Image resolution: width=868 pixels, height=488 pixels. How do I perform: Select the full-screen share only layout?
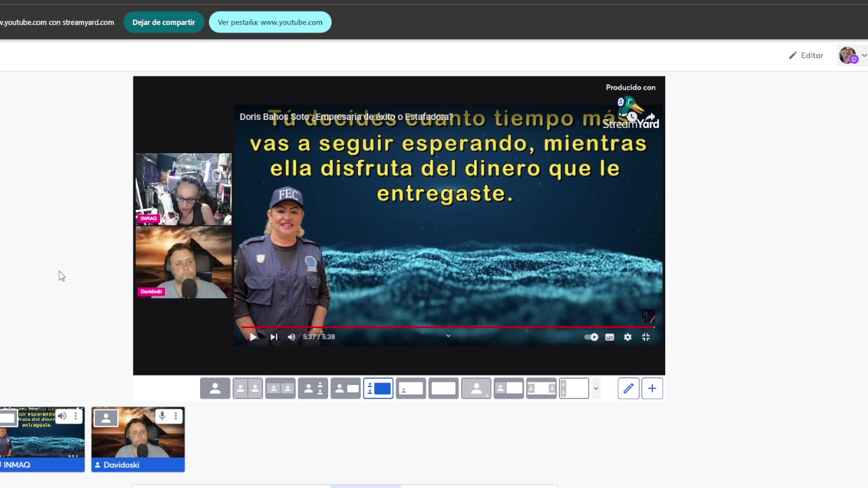(x=443, y=388)
